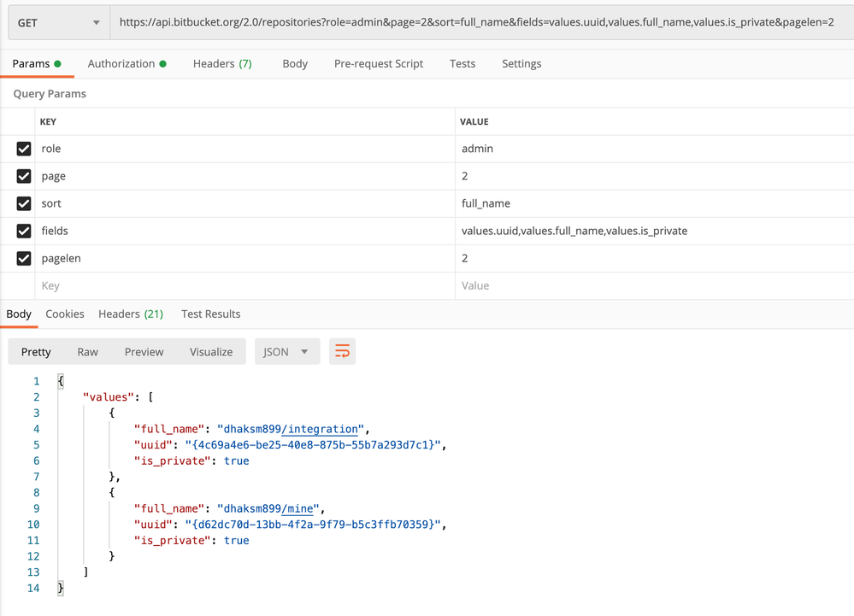Open the request Headers (7) tab

point(222,64)
